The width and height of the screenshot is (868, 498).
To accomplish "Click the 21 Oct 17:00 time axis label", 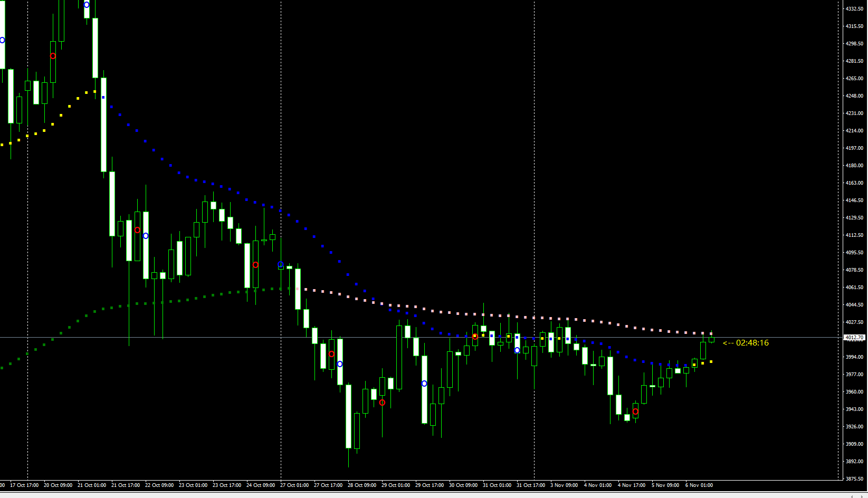I will 126,485.
